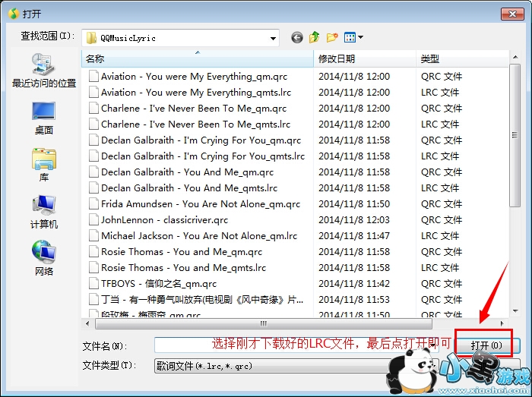Viewport: 532px width, 397px height.
Task: Click the 打开 button
Action: coord(486,345)
